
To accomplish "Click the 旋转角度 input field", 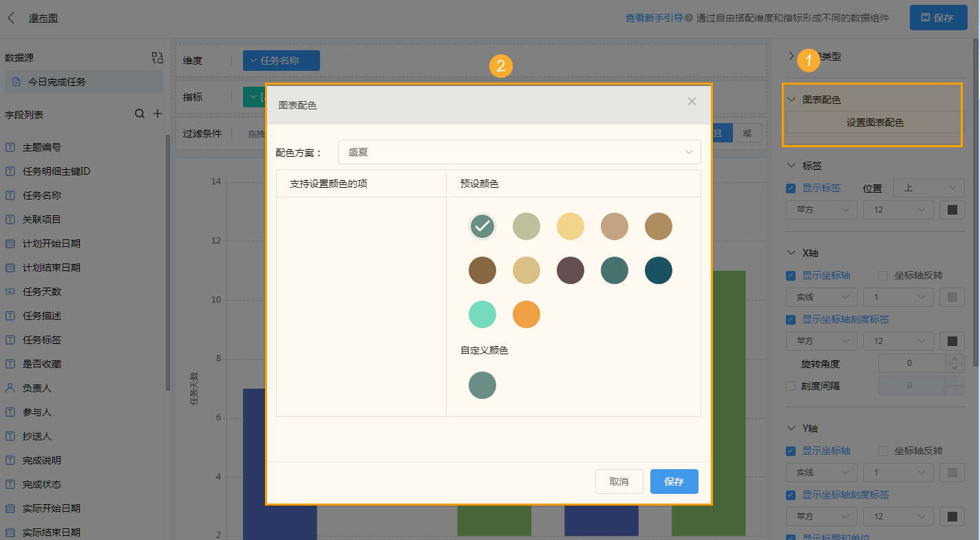I will click(908, 363).
